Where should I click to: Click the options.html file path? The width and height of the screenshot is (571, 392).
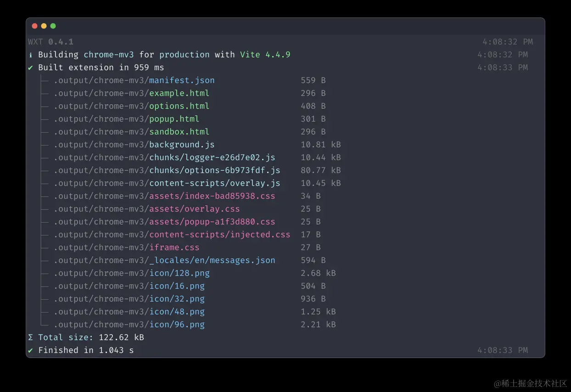coord(131,106)
